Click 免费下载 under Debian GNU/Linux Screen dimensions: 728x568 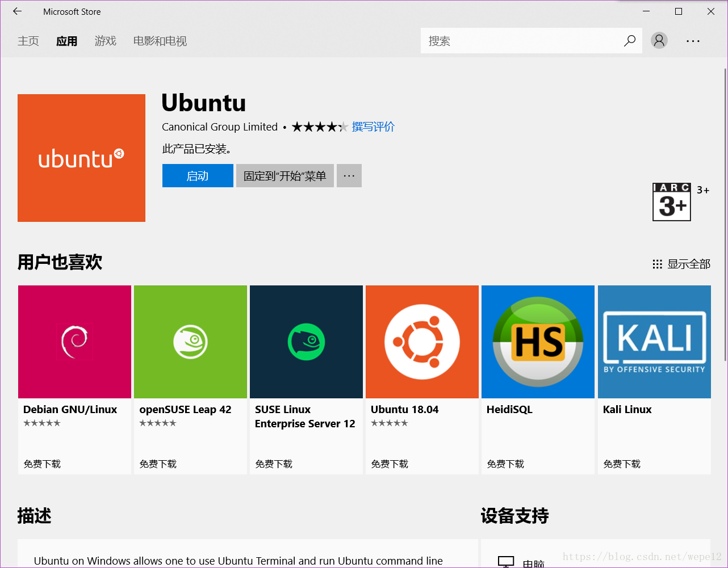[42, 464]
